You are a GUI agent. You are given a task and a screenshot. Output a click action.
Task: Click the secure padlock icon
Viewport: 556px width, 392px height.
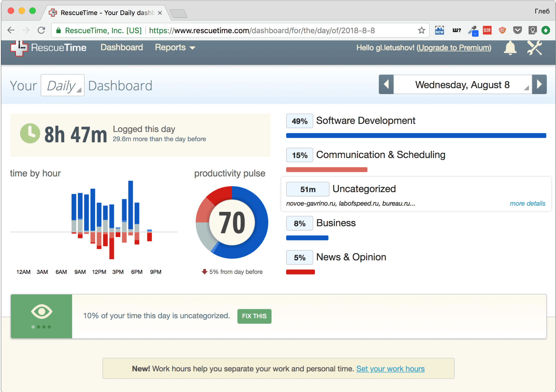coord(58,30)
